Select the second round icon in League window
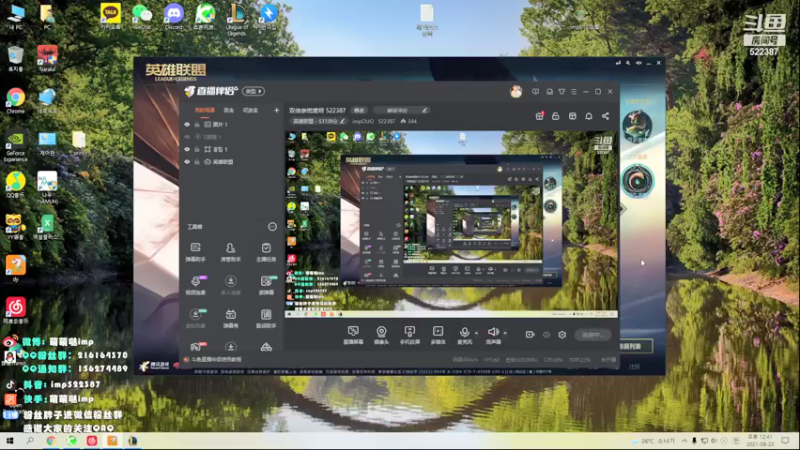Viewport: 800px width, 450px height. (x=637, y=181)
